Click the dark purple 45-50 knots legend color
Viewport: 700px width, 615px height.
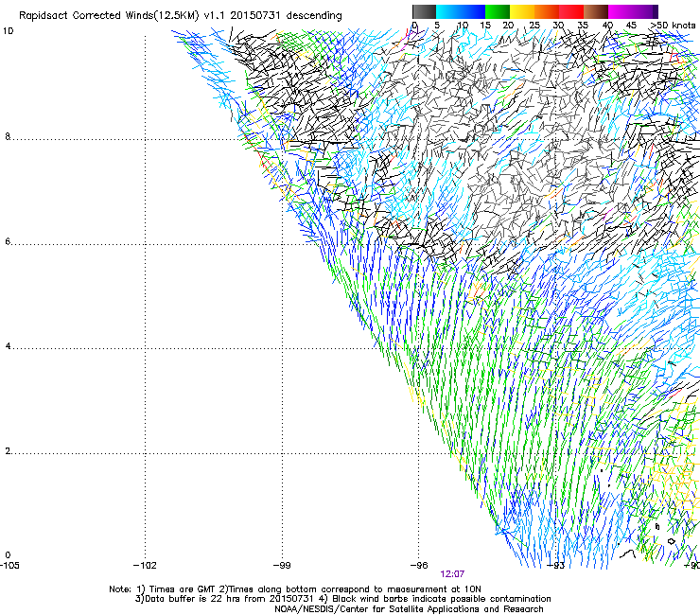645,11
